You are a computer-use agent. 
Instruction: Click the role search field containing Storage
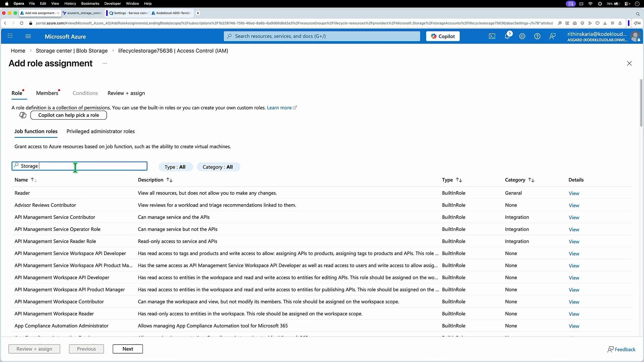[79, 166]
